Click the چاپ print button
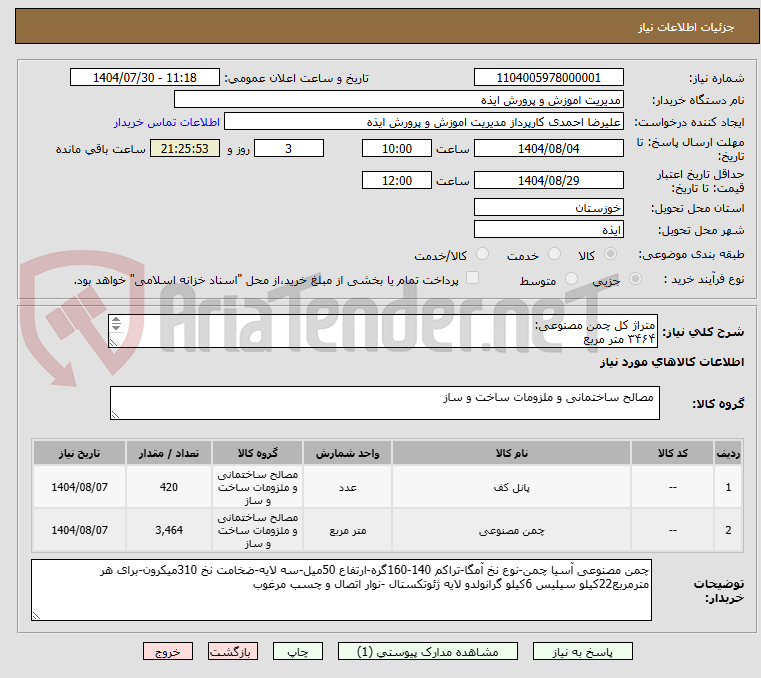Viewport: 761px width, 678px height. click(298, 651)
